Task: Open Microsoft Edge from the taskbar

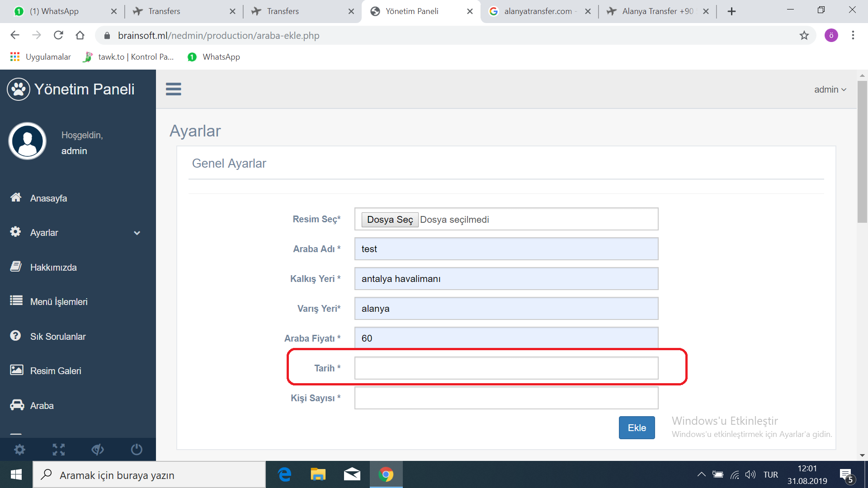Action: coord(285,474)
